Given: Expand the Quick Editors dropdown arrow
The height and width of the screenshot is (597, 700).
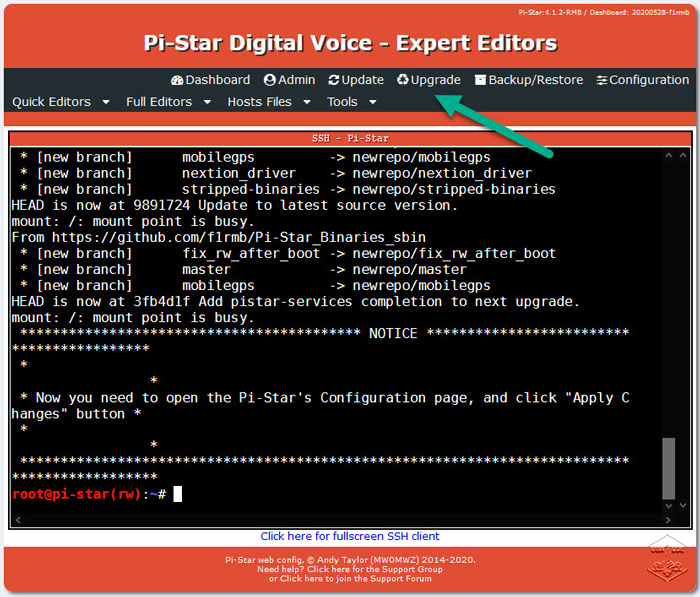Looking at the screenshot, I should point(106,102).
